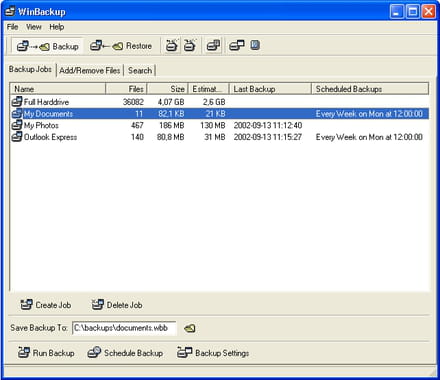
Task: Click the Run Backup button
Action: click(46, 353)
